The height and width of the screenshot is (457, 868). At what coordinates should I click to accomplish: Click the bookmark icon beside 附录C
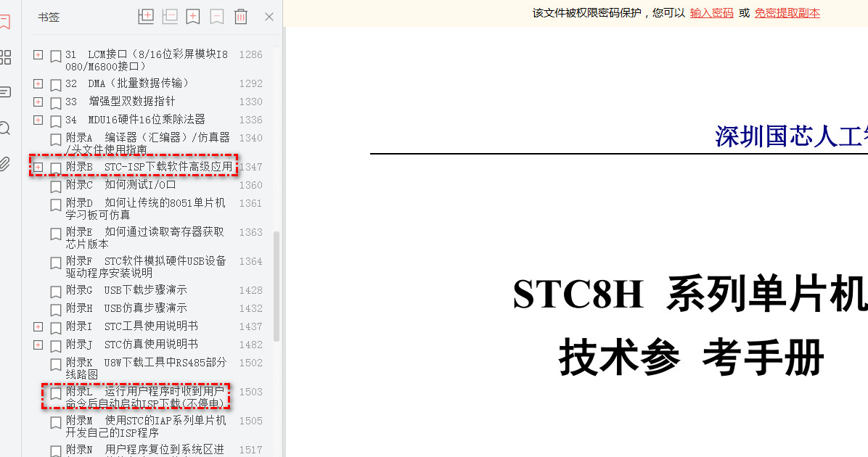click(x=55, y=186)
